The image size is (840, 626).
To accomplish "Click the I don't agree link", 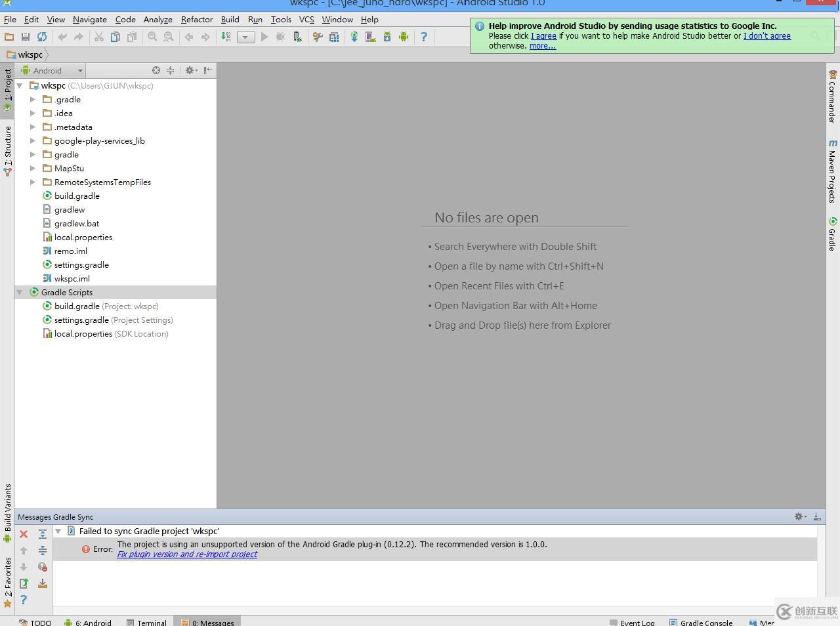I will 767,36.
